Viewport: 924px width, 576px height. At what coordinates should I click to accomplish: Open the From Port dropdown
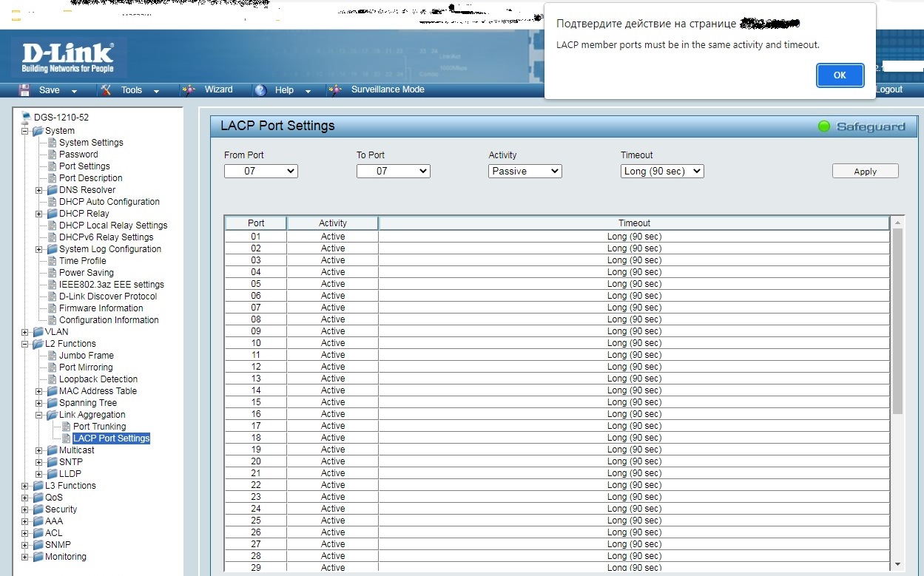(260, 171)
